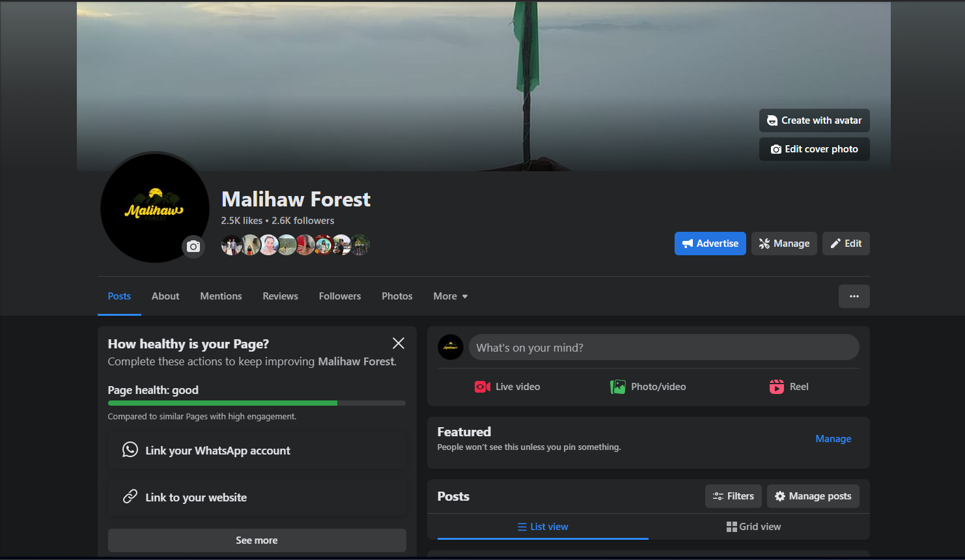Click camera icon on profile picture
The width and height of the screenshot is (965, 560).
[193, 247]
